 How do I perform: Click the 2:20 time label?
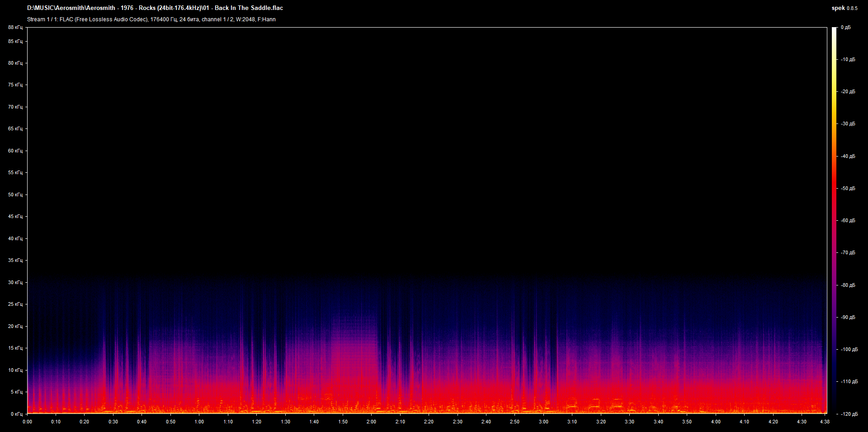pyautogui.click(x=429, y=422)
